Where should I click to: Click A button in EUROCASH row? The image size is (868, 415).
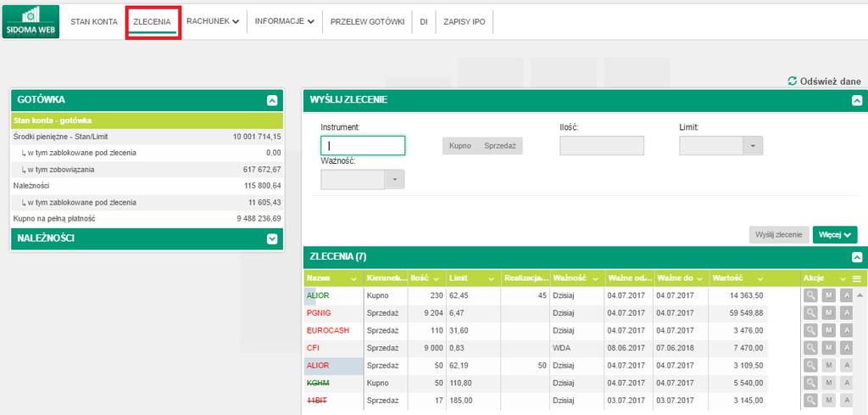[x=847, y=331]
